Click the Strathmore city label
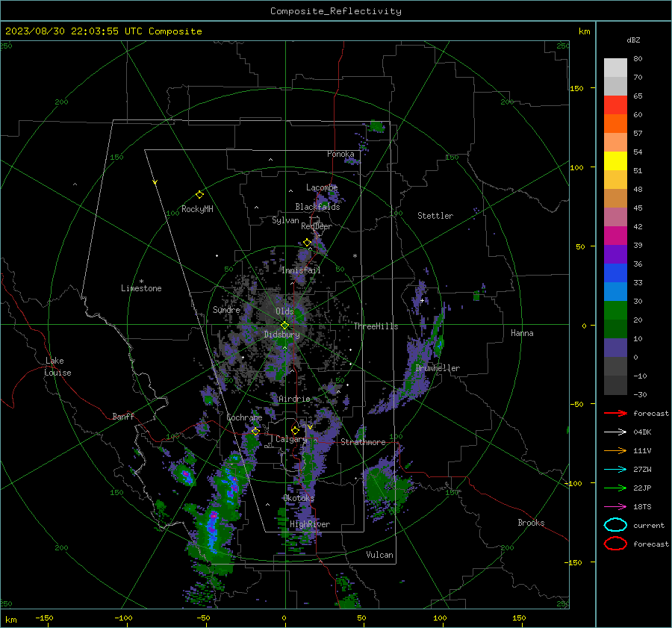Screen dimensions: 672x628 tap(363, 442)
